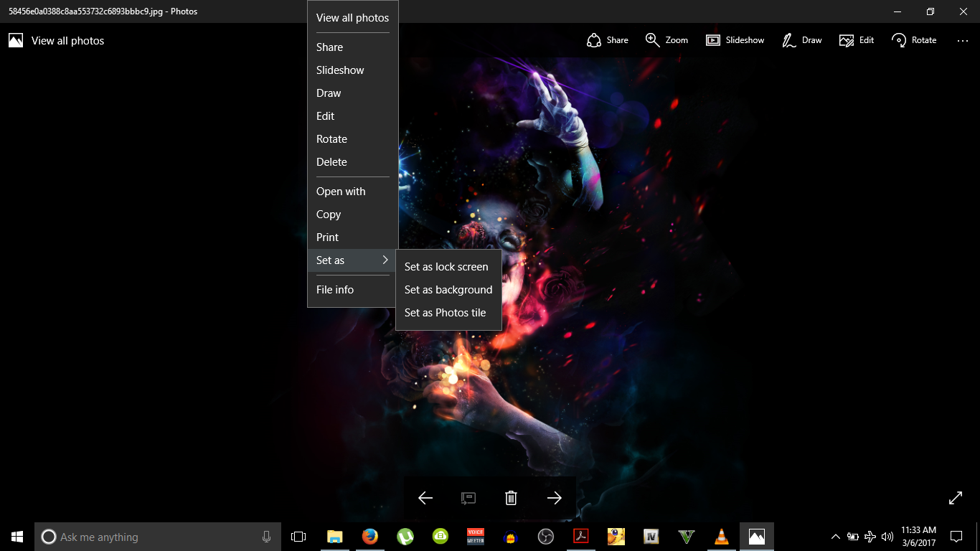Click the greyed-out icon beside the trash can

(x=468, y=498)
